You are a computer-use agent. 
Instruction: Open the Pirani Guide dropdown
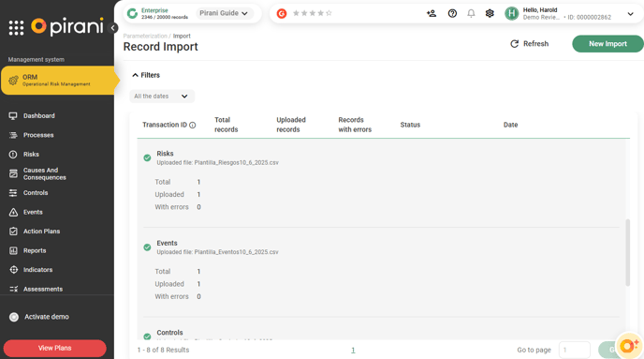(x=224, y=13)
